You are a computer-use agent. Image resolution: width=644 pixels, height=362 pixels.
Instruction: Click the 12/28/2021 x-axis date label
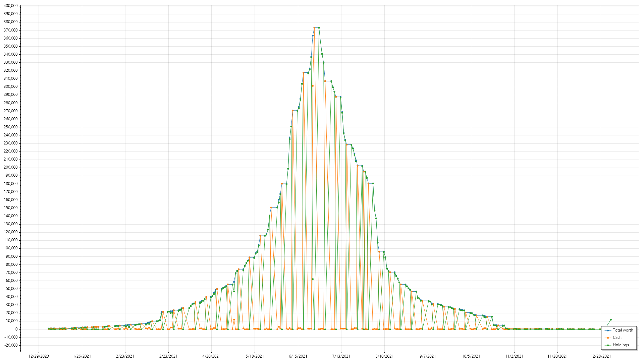601,356
